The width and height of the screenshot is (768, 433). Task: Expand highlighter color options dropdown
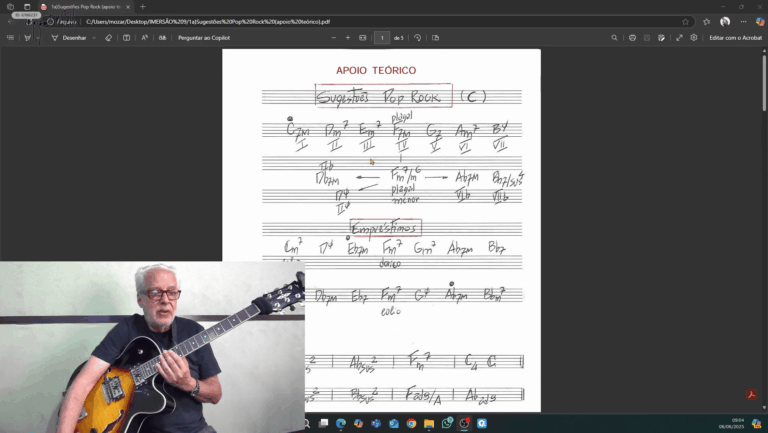[38, 38]
